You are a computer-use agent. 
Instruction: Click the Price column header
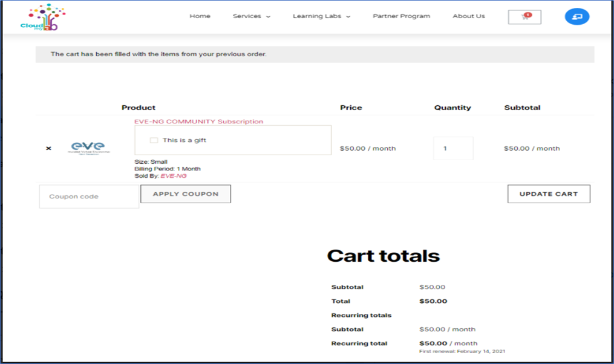coord(351,108)
